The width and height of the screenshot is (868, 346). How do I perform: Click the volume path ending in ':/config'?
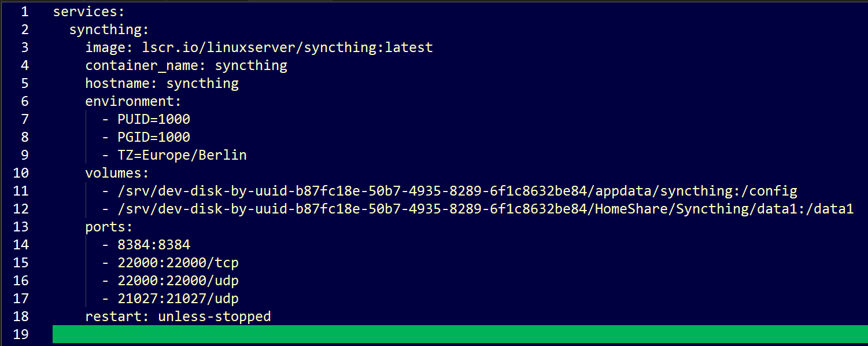point(457,191)
